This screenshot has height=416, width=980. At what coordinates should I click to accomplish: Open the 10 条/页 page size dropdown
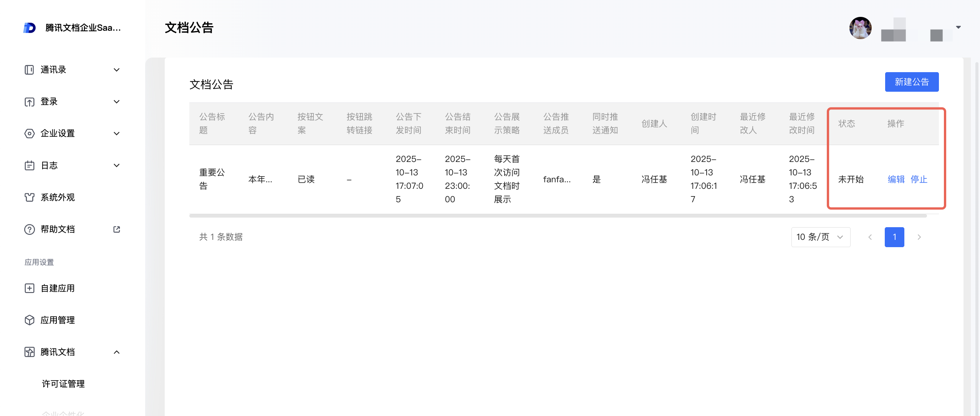pos(821,237)
